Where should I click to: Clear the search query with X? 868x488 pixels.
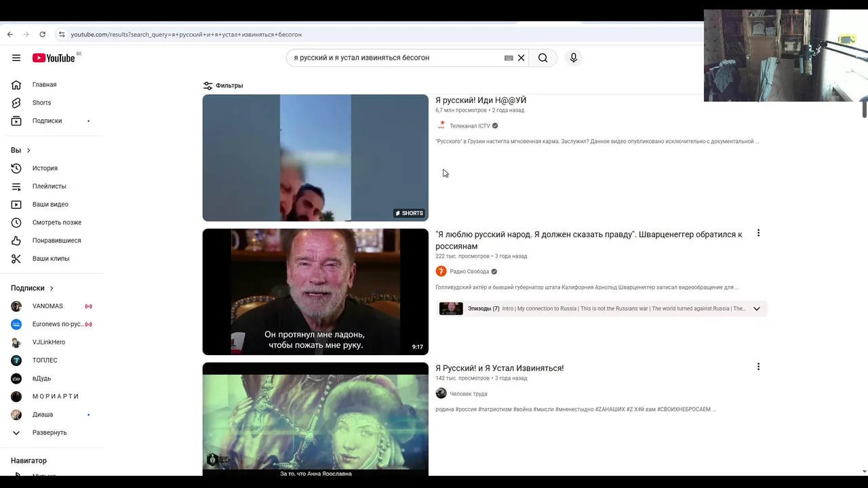pyautogui.click(x=521, y=58)
